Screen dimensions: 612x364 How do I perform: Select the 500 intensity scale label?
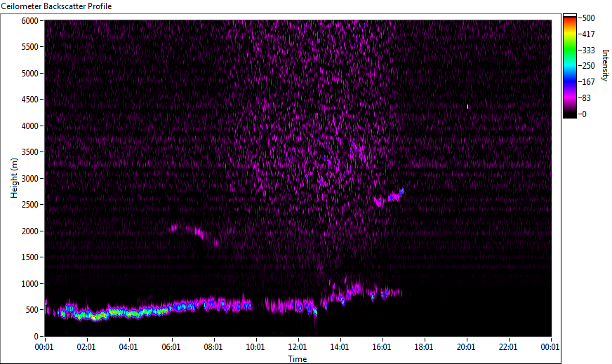[x=588, y=18]
